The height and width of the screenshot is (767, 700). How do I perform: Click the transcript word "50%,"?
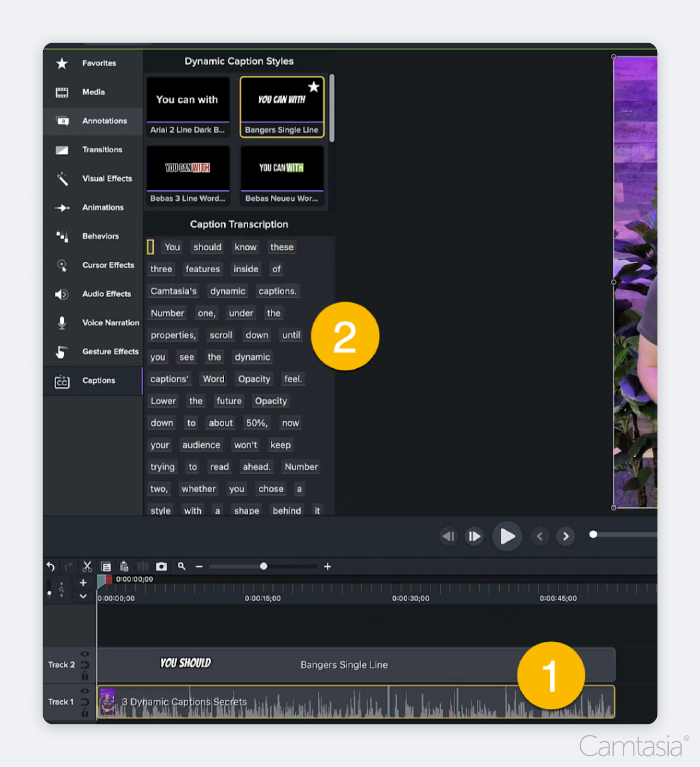pos(257,423)
